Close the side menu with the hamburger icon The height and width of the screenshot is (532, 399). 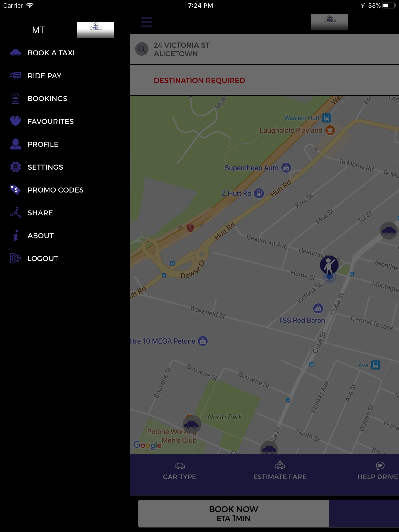(x=147, y=22)
